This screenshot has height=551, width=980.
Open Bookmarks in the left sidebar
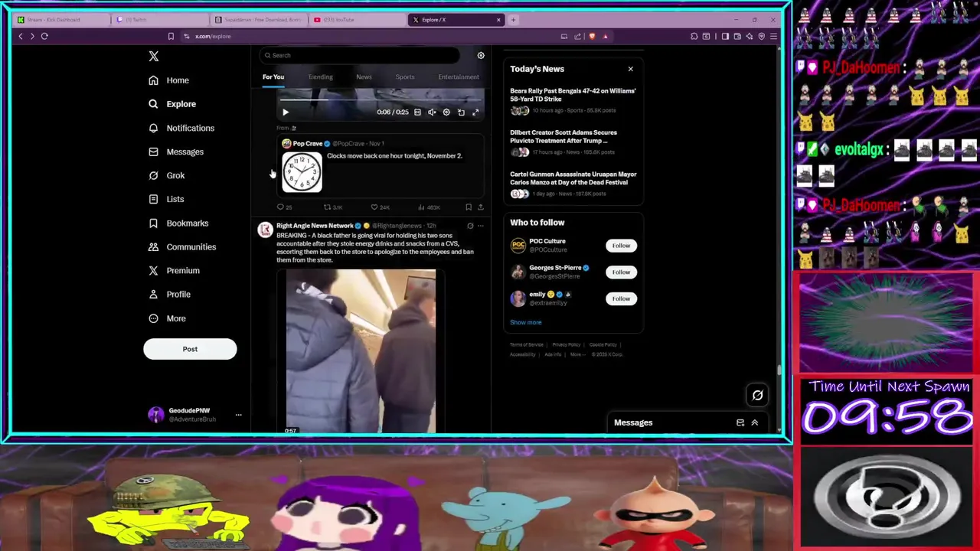pyautogui.click(x=178, y=223)
